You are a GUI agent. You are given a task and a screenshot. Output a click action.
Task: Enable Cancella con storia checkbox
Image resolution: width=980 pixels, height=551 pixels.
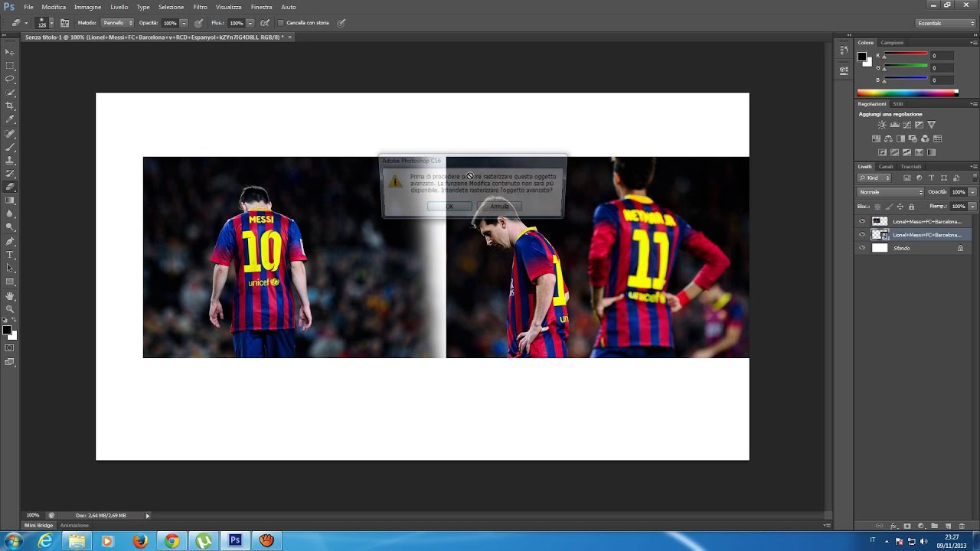(x=280, y=23)
